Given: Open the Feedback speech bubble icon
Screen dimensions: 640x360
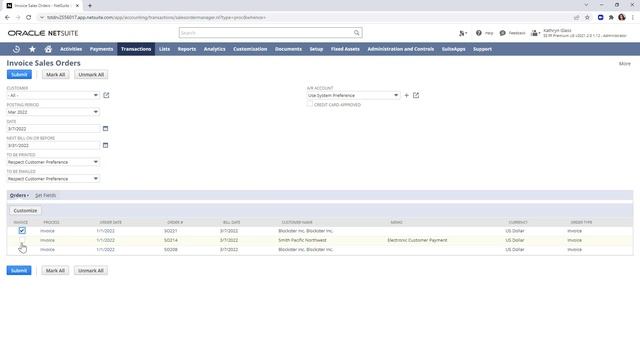Looking at the screenshot, I should [x=502, y=33].
